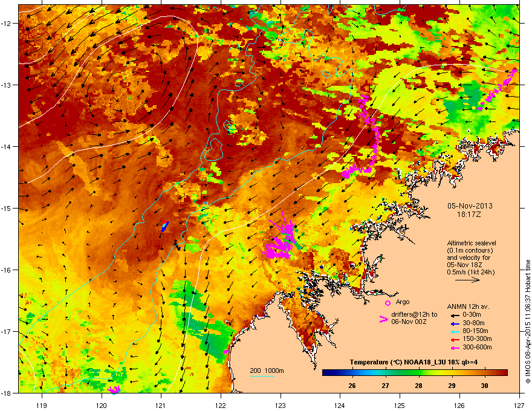
Task: Click the longitude axis label 125
Action: click(400, 405)
